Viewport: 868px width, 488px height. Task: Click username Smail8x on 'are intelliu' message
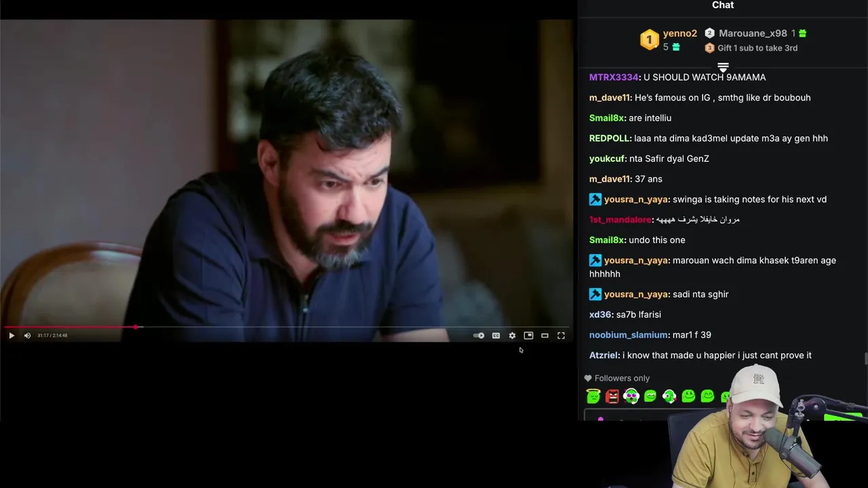coord(607,118)
